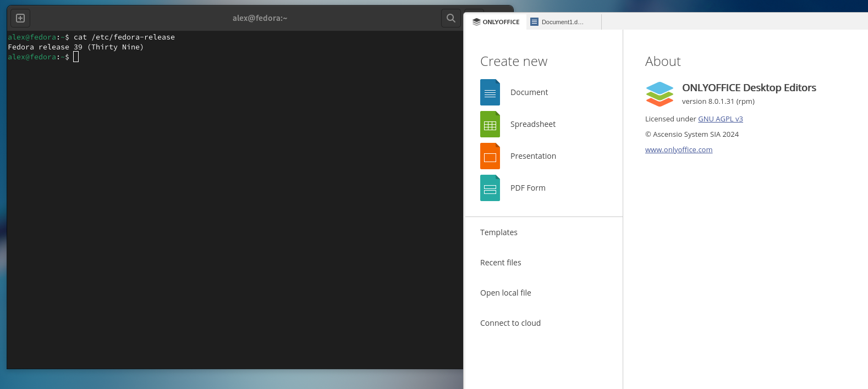Screen dimensions: 868x389
Task: Click the Fedora release 39 output line
Action: click(76, 47)
